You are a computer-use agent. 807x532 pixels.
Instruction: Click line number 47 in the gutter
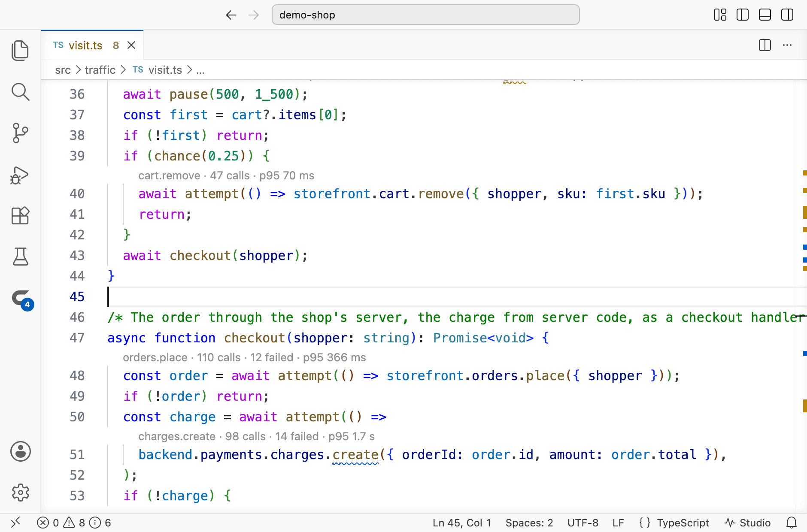click(x=77, y=338)
